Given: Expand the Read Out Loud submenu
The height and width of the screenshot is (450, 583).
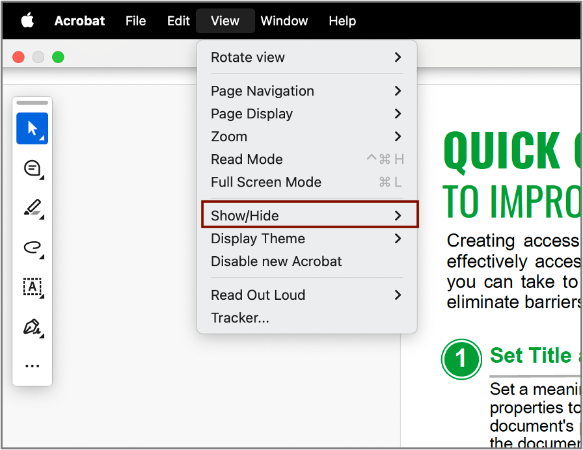Looking at the screenshot, I should pos(307,295).
